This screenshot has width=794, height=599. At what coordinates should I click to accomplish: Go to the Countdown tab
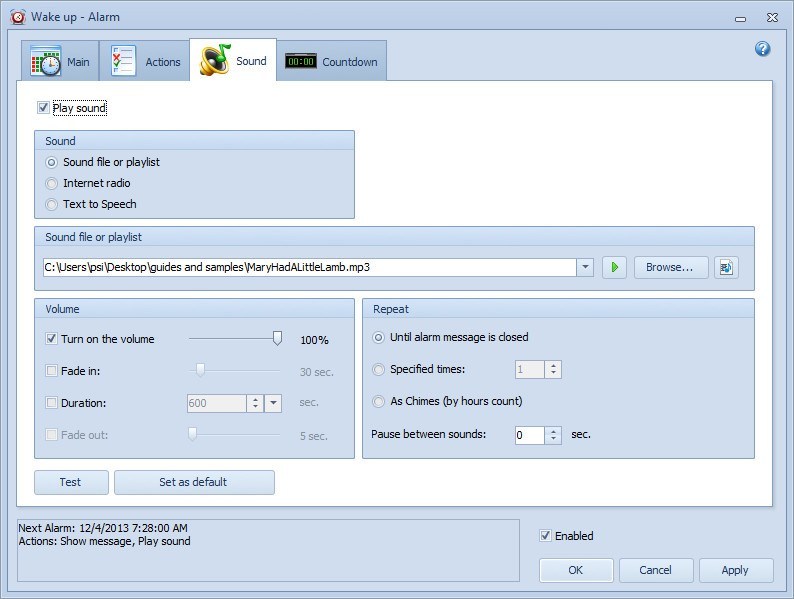coord(332,61)
